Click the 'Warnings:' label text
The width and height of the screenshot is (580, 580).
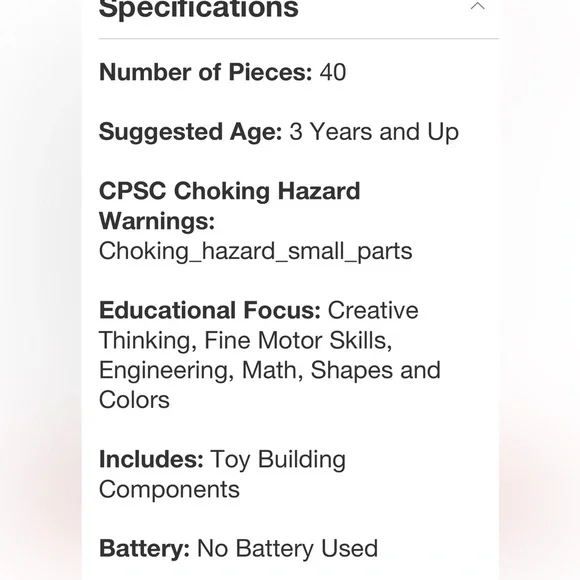tap(157, 221)
